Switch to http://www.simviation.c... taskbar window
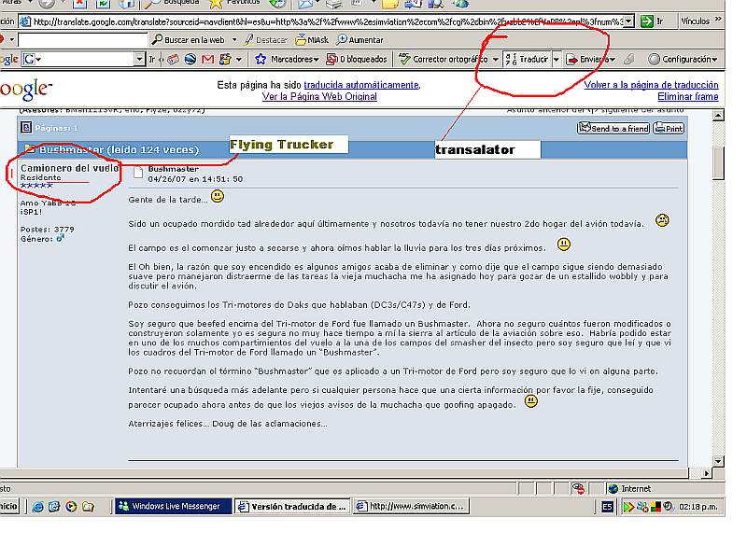The width and height of the screenshot is (747, 560). tap(411, 506)
